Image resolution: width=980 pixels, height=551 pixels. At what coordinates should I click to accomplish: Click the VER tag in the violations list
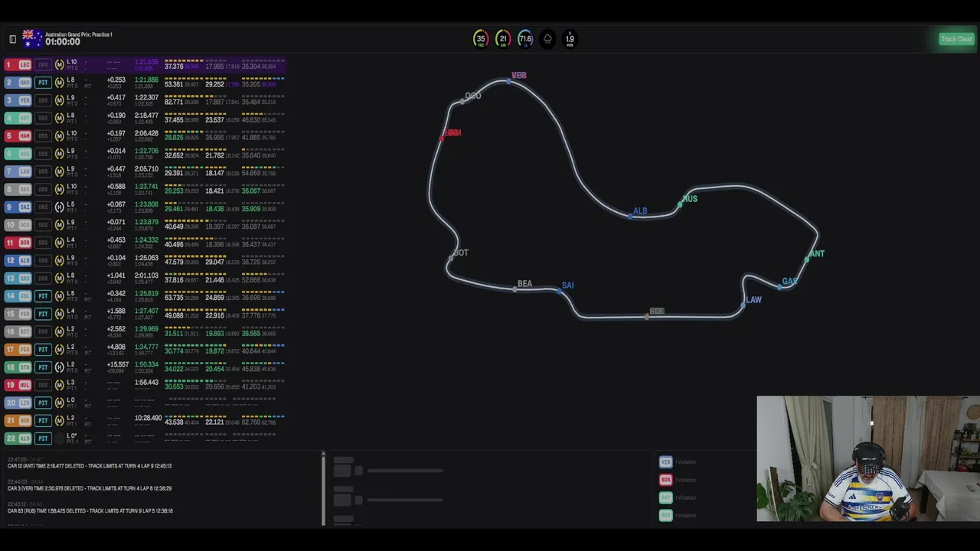pos(665,462)
